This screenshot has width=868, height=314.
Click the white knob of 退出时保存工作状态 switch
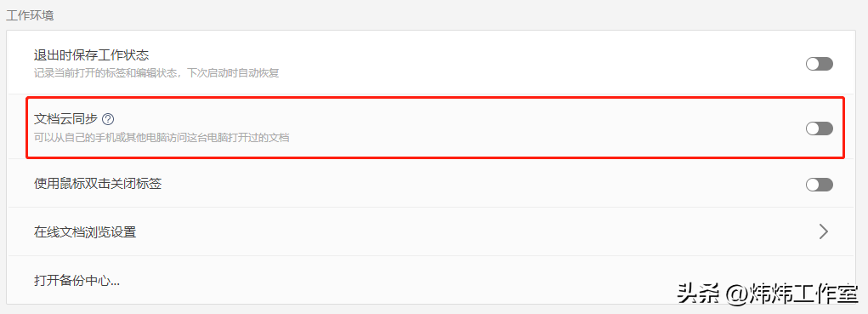coord(813,64)
